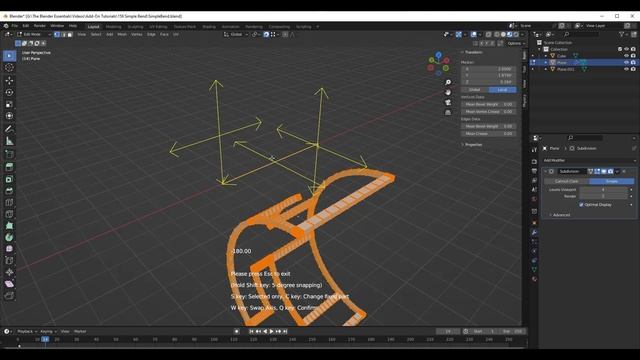The image size is (640, 360).
Task: Select the Loop Cut tool
Action: [9, 202]
